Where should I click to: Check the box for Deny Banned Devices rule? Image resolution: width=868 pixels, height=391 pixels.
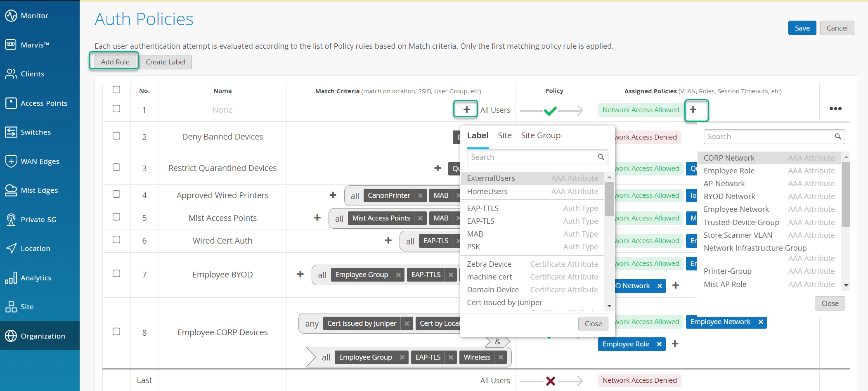click(x=116, y=136)
